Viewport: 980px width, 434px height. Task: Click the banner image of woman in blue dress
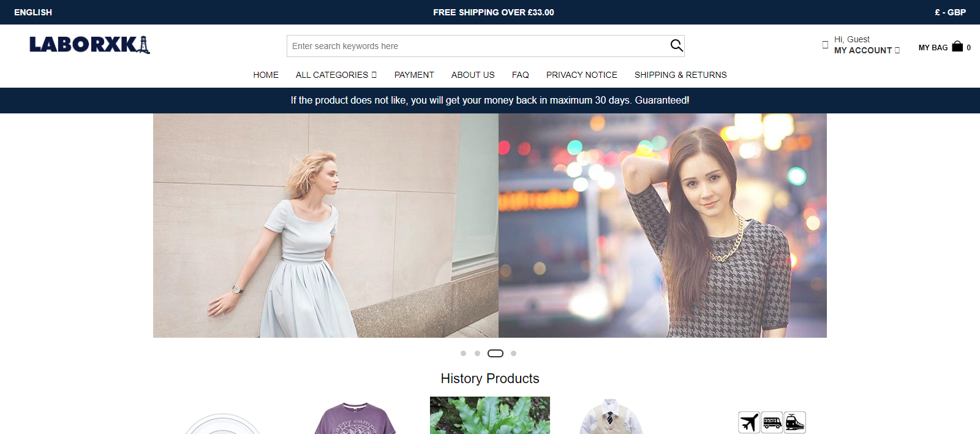coord(326,226)
